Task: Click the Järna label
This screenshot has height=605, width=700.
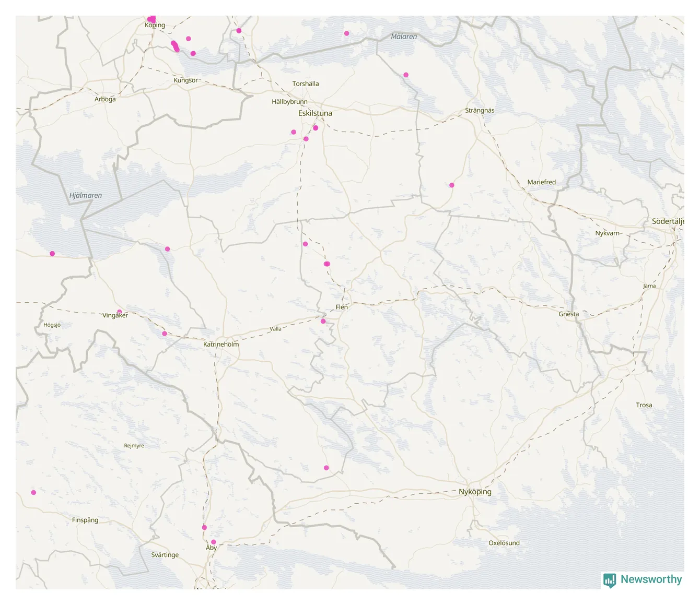Action: tap(649, 286)
